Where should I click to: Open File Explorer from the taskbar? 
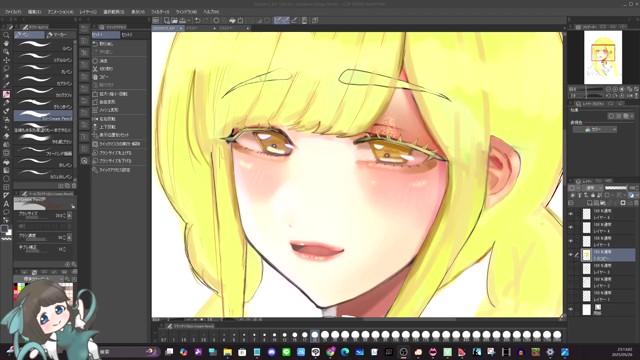227,351
